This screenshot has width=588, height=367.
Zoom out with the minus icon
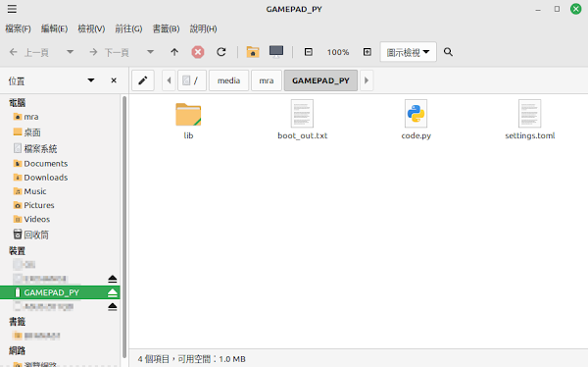click(309, 52)
